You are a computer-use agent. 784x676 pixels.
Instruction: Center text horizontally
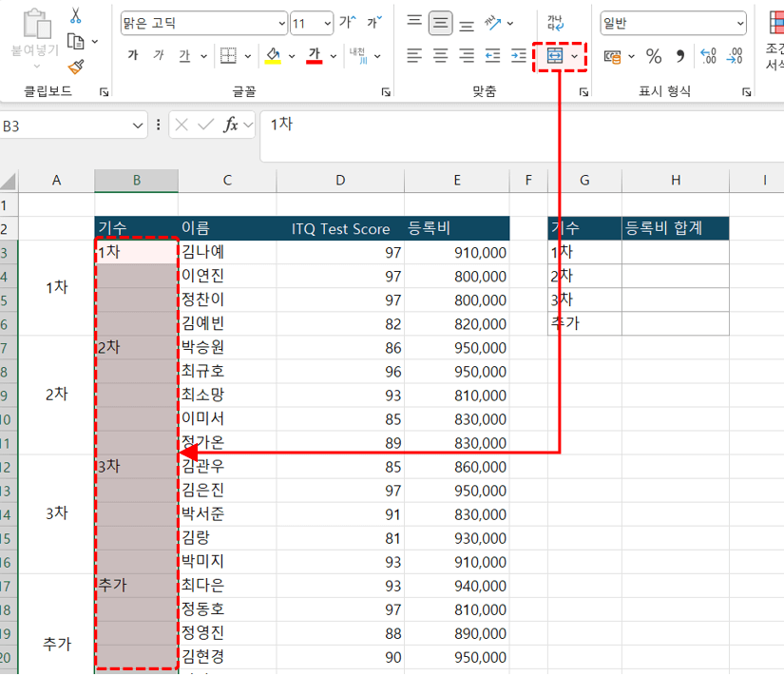[440, 55]
